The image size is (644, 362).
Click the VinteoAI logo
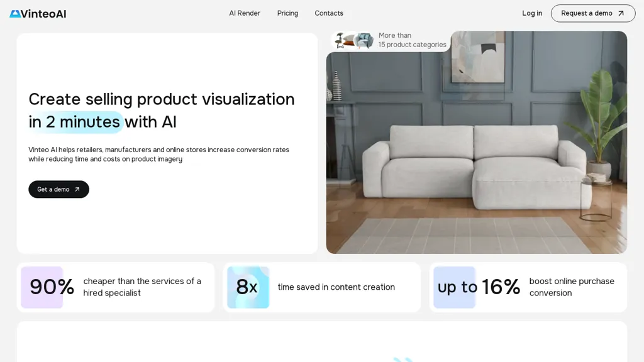(38, 14)
